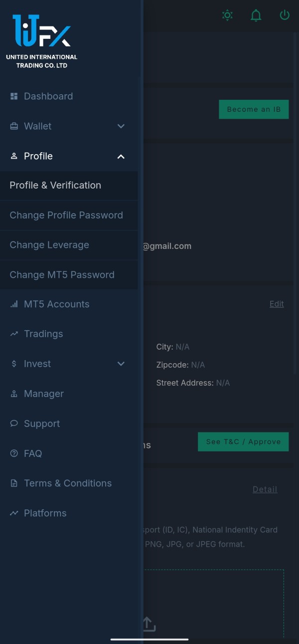
Task: Click the See T&C / Approve button
Action: (243, 441)
